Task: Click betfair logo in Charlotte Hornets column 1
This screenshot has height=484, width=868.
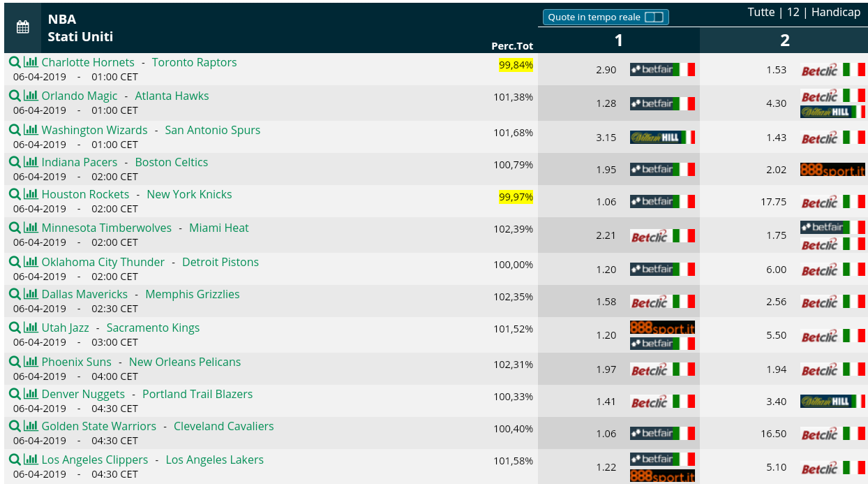Action: (662, 69)
